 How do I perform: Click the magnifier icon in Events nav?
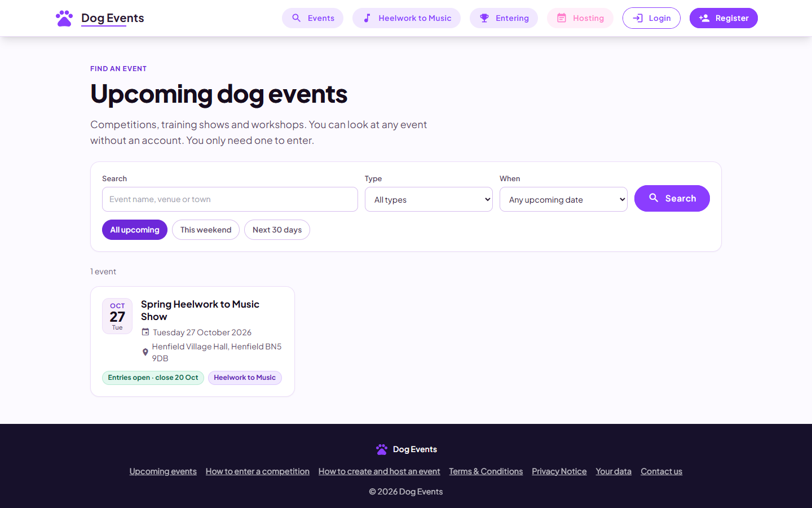coord(296,18)
